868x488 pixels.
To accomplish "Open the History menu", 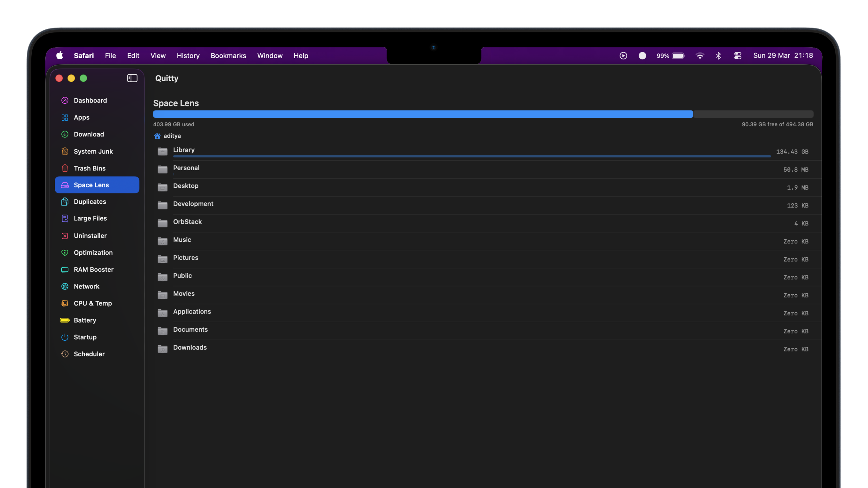I will click(x=188, y=56).
